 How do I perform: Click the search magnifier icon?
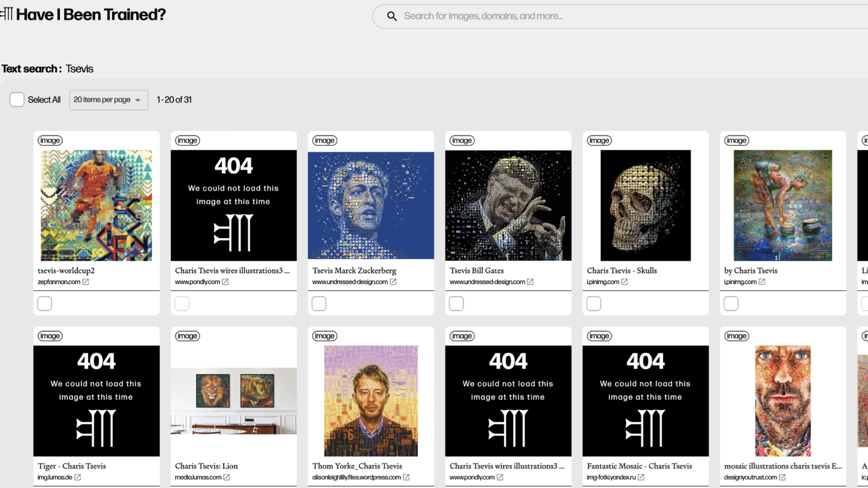pyautogui.click(x=392, y=16)
